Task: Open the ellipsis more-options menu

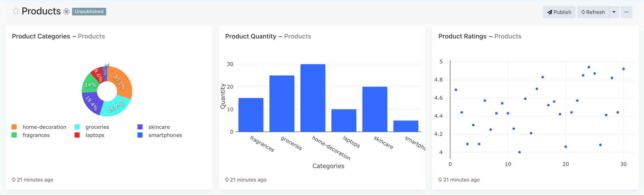Action: tap(626, 12)
